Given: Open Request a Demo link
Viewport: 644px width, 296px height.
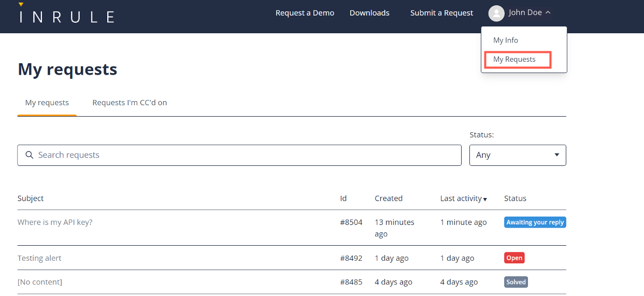Looking at the screenshot, I should click(305, 13).
